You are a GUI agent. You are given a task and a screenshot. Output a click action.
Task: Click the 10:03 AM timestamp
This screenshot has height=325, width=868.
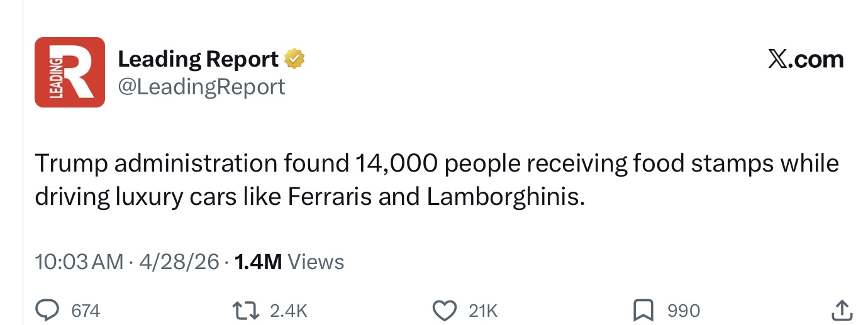coord(79,262)
